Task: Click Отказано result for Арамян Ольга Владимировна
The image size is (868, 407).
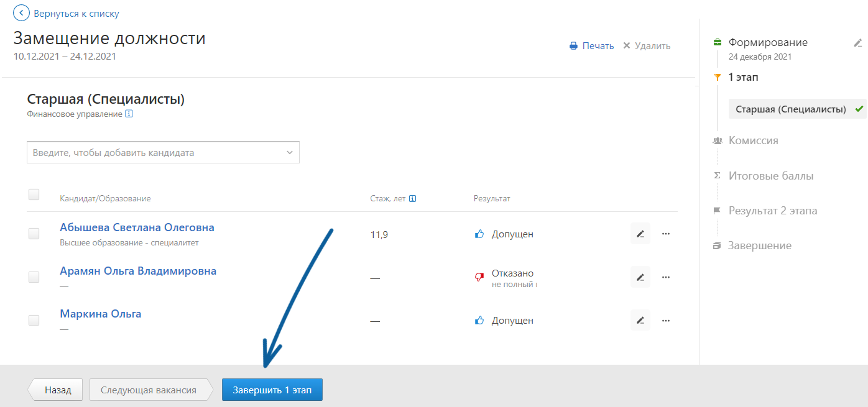Action: tap(512, 273)
